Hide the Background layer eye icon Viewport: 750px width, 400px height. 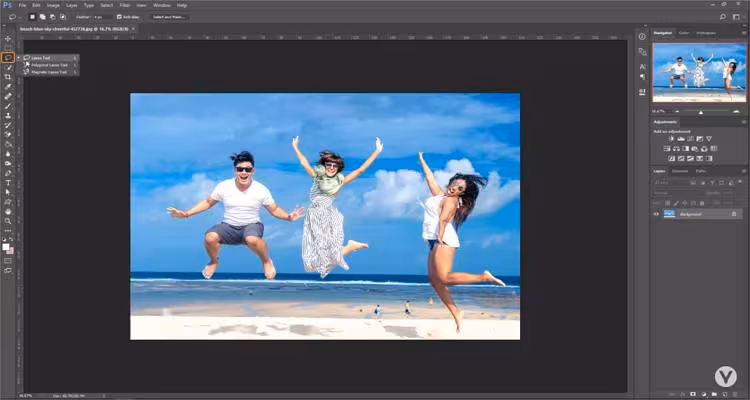[656, 214]
